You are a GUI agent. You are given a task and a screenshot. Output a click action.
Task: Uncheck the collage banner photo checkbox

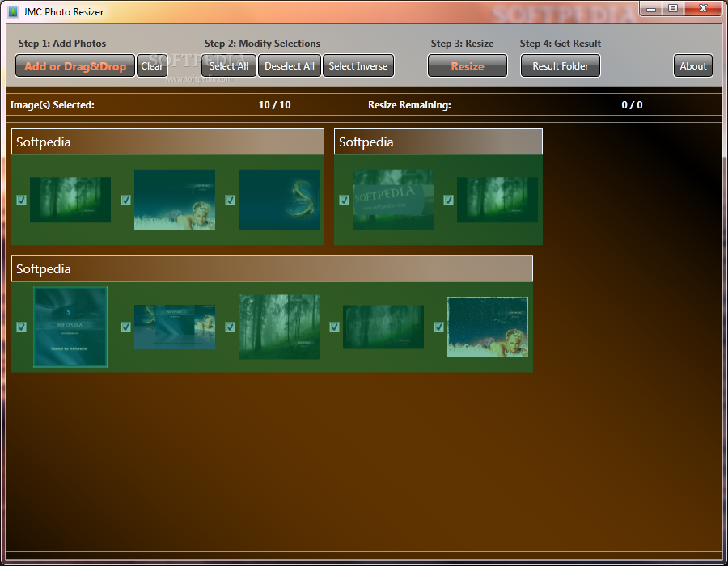click(126, 327)
